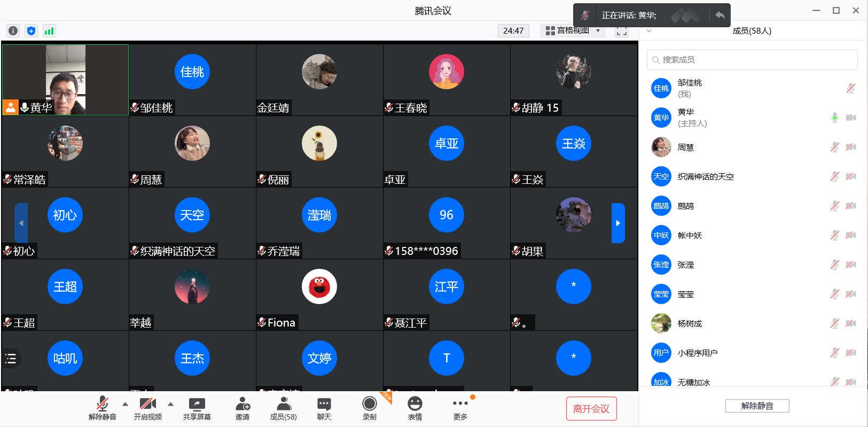868x427 pixels.
Task: Open the Share Screen (共享屏幕) tool
Action: click(x=197, y=409)
